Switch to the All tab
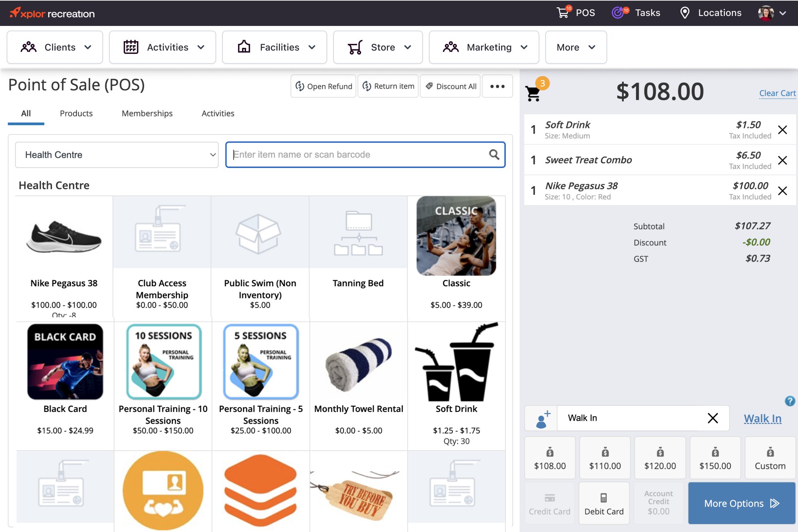The width and height of the screenshot is (798, 532). click(26, 113)
